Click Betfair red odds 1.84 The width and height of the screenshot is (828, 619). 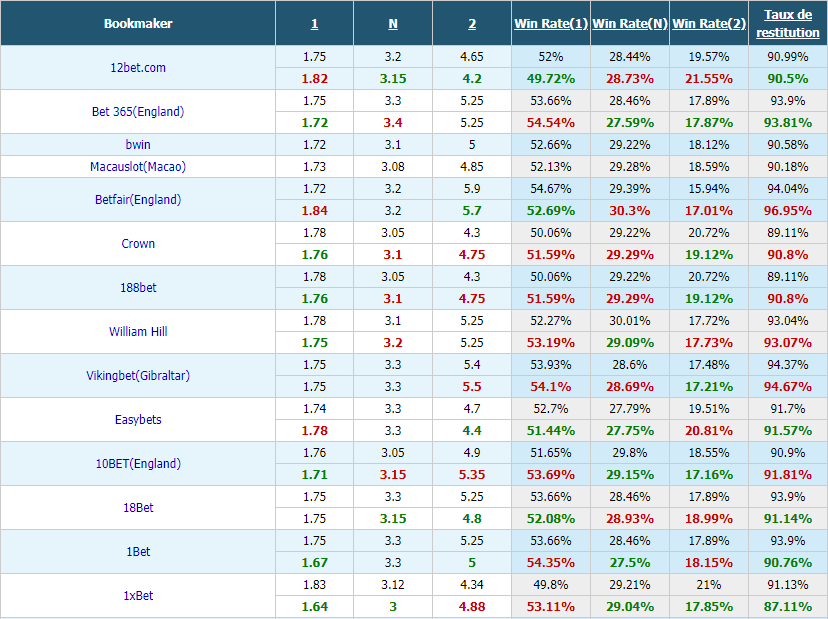pyautogui.click(x=314, y=211)
